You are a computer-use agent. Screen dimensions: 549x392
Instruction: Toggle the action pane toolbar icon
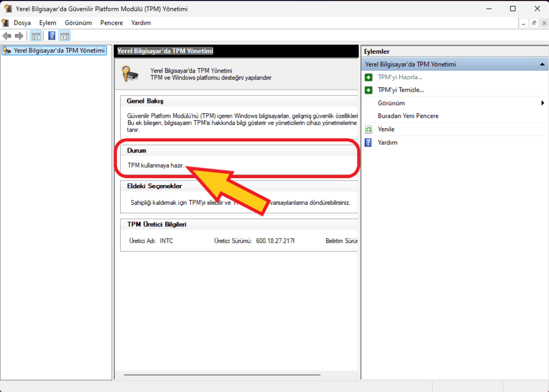[65, 36]
